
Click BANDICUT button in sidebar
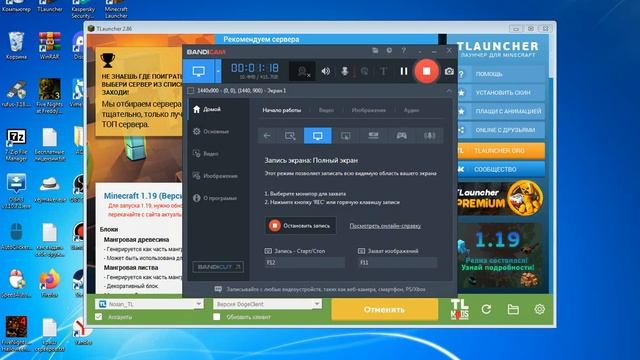[x=218, y=267]
